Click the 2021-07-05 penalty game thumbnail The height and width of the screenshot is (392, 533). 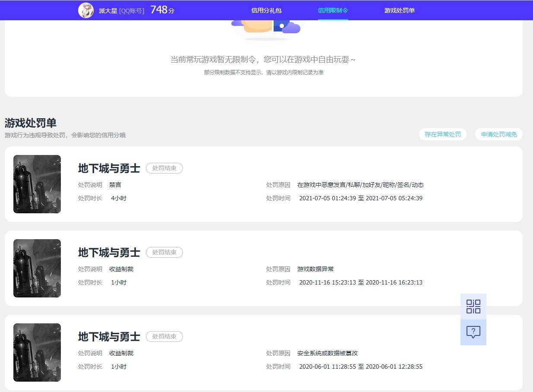tap(37, 184)
